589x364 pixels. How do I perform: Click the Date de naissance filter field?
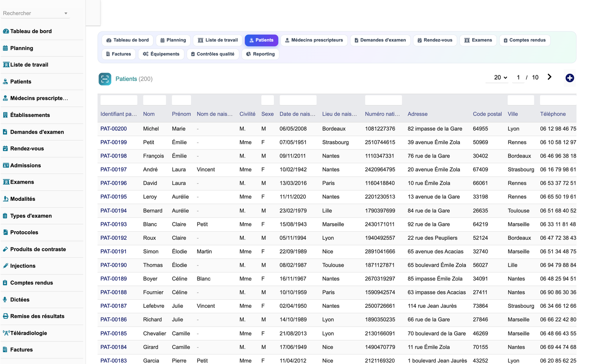click(298, 100)
